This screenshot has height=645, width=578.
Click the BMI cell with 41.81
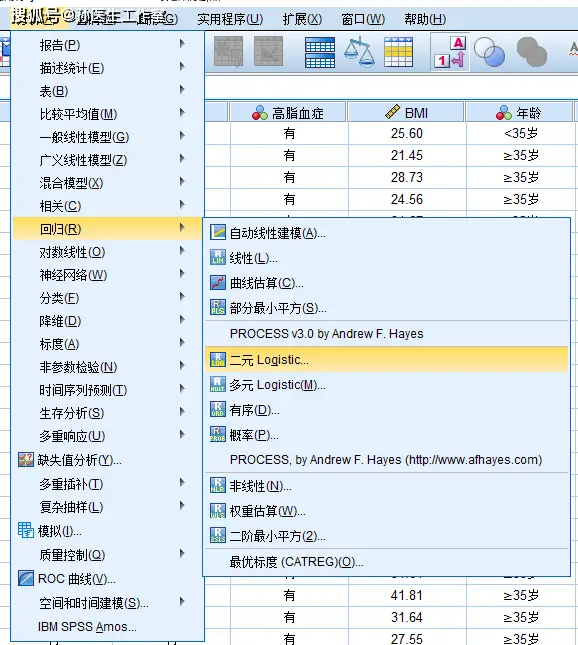pos(407,596)
